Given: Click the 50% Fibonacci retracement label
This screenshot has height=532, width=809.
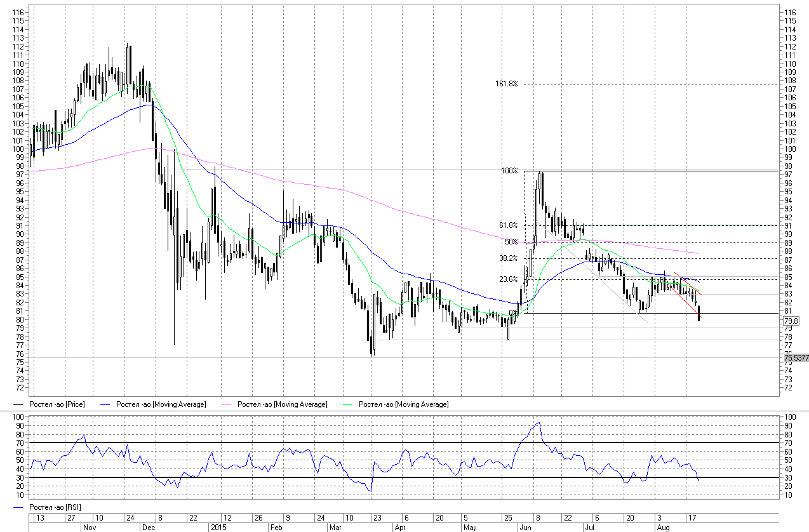Looking at the screenshot, I should 511,242.
